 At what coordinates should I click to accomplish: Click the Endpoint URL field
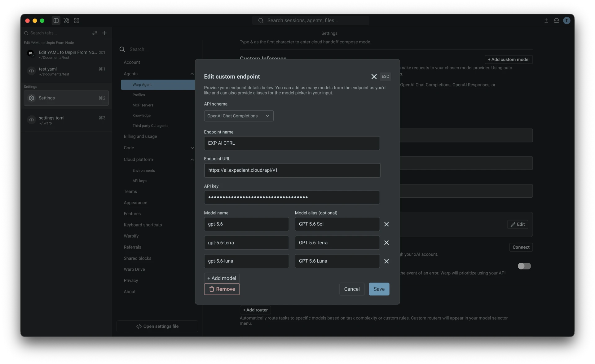[292, 170]
